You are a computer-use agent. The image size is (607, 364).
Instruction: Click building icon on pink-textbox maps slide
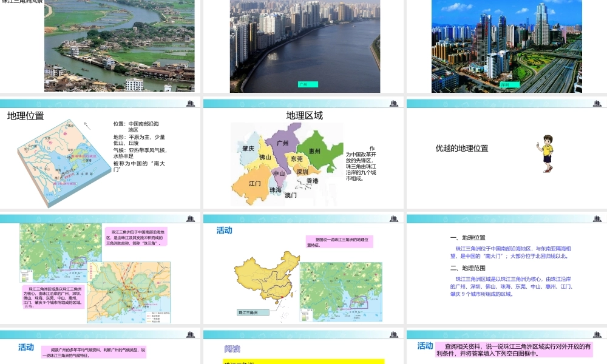(x=190, y=218)
